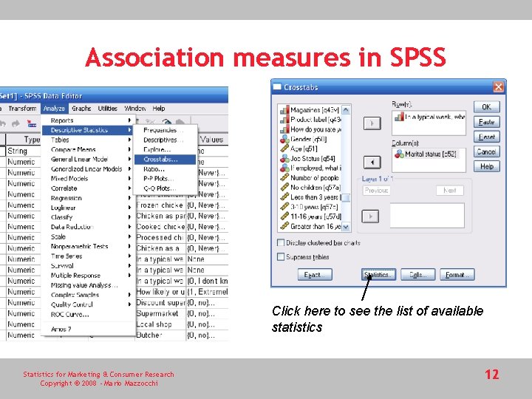Open the Utilities menu
Screen dimensions: 532x399
108,109
